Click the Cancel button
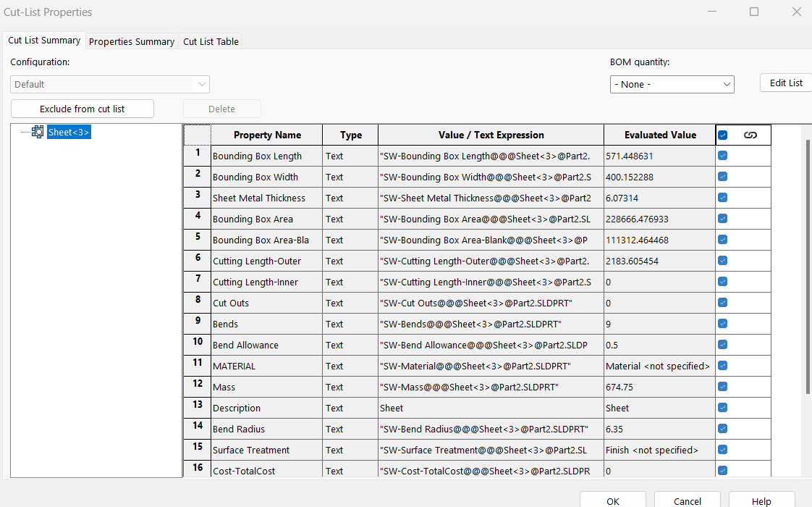The height and width of the screenshot is (507, 812). pyautogui.click(x=688, y=500)
